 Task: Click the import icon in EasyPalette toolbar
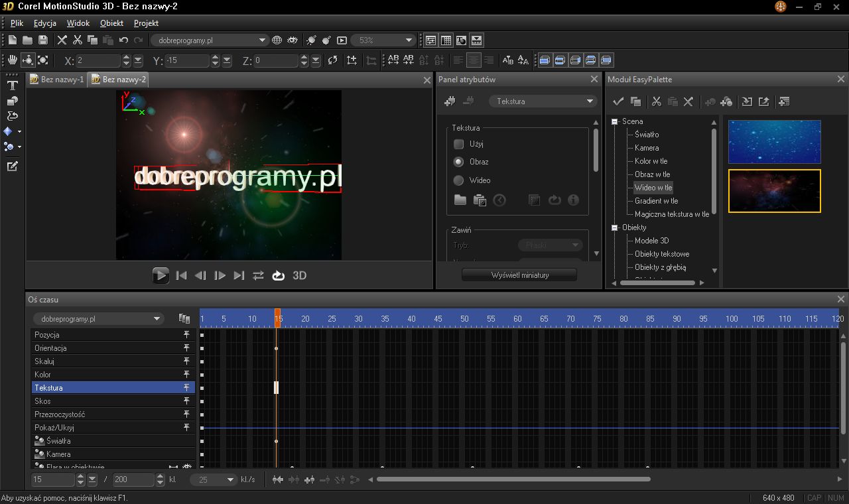pos(747,101)
